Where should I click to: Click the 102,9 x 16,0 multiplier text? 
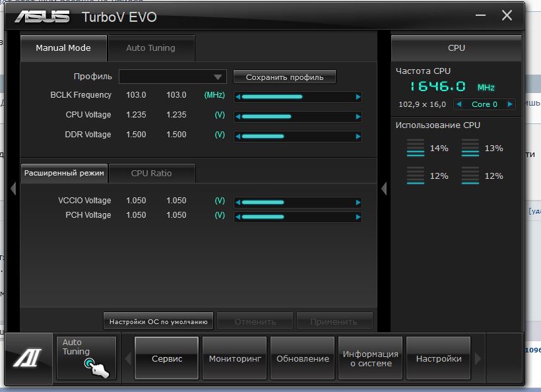pos(422,104)
